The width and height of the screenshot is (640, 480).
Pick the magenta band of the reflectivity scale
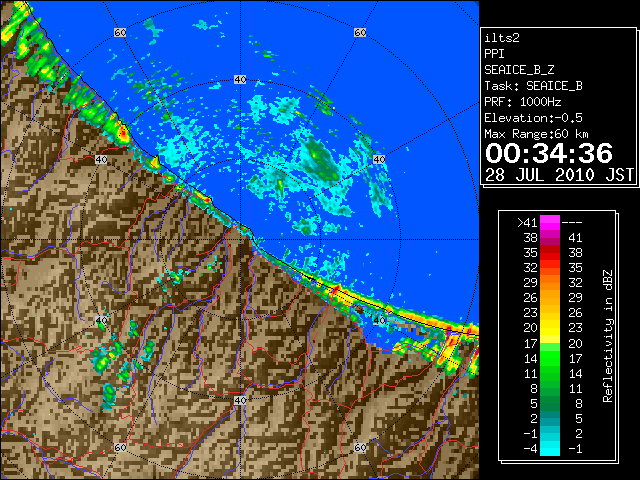pos(550,223)
